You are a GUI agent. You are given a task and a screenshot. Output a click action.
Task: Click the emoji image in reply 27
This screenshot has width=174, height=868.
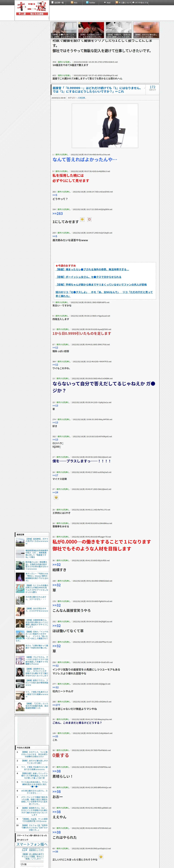coord(56,497)
